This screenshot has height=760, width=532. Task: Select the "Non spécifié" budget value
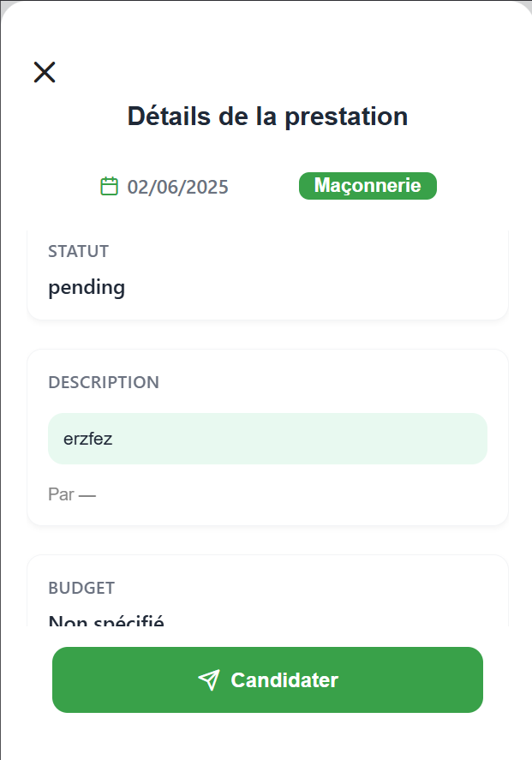105,620
